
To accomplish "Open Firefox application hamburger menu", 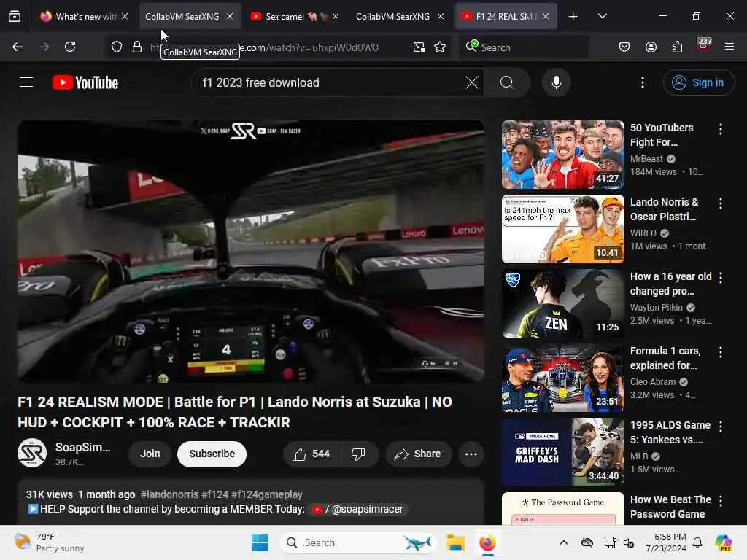I will (729, 47).
